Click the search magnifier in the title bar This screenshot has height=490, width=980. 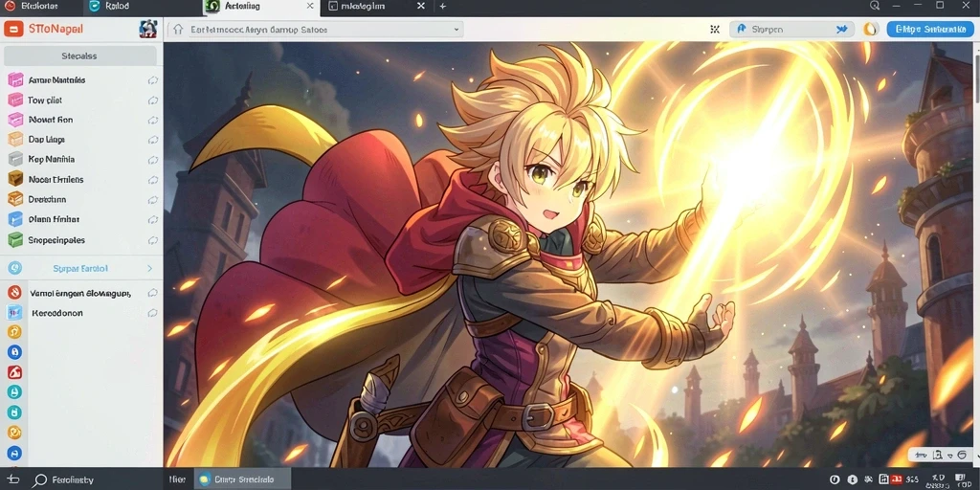pyautogui.click(x=875, y=6)
